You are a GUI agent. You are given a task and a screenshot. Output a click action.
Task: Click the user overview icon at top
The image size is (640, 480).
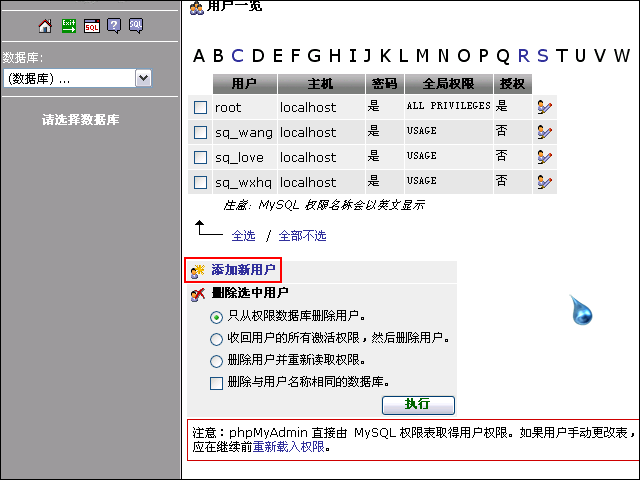pyautogui.click(x=197, y=7)
